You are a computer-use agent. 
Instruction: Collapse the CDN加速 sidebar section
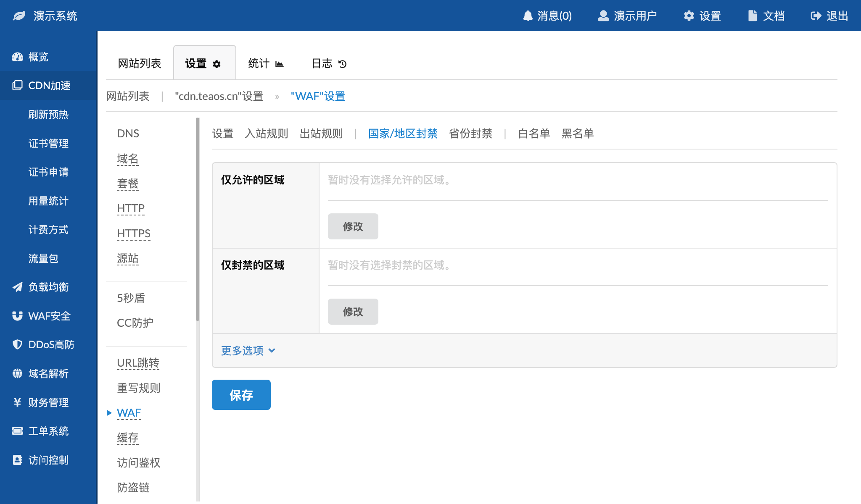49,85
